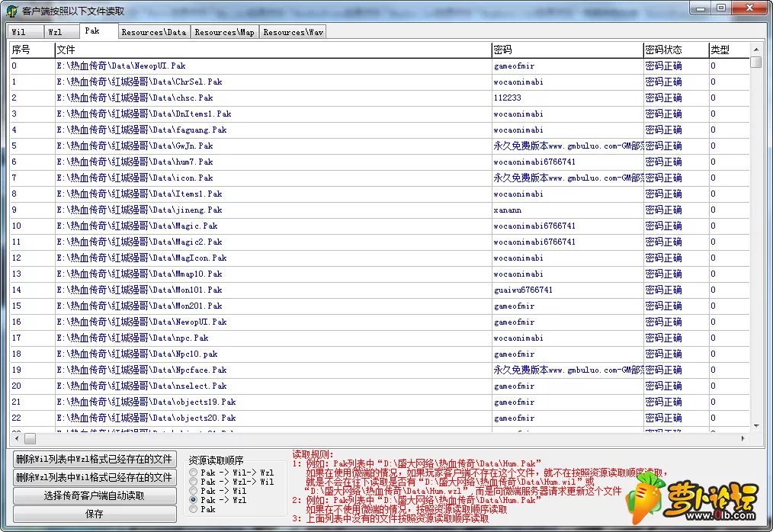Click the 文件 column header
The image size is (773, 532).
click(x=273, y=50)
